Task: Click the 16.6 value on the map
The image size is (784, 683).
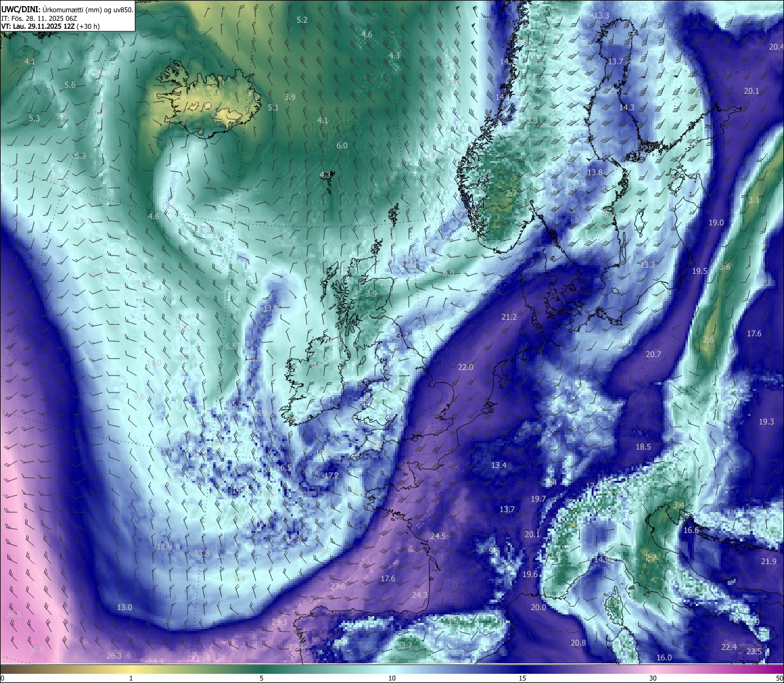Action: [x=691, y=530]
